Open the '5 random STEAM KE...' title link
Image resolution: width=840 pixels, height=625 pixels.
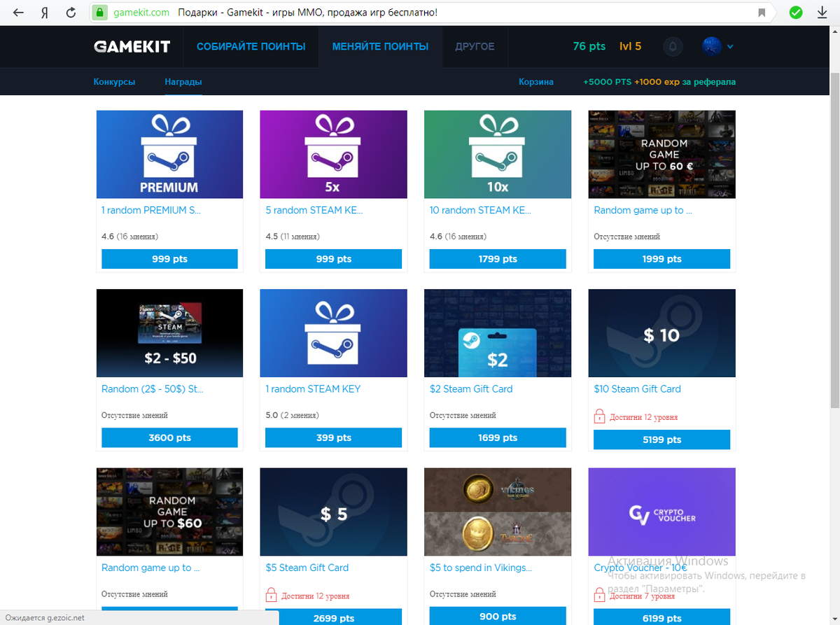[x=314, y=210]
